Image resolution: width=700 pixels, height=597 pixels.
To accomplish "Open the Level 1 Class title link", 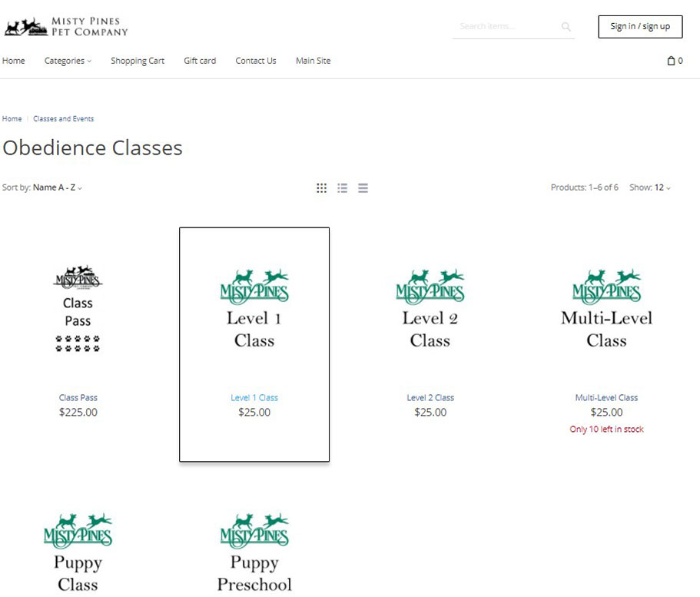I will [254, 398].
